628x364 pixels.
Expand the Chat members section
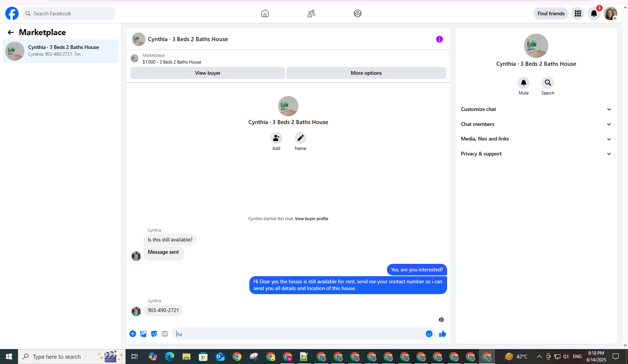536,124
